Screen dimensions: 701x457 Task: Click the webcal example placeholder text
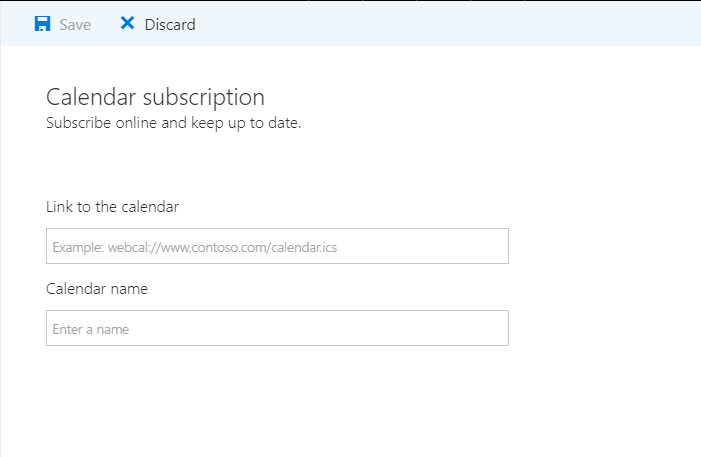pyautogui.click(x=194, y=247)
